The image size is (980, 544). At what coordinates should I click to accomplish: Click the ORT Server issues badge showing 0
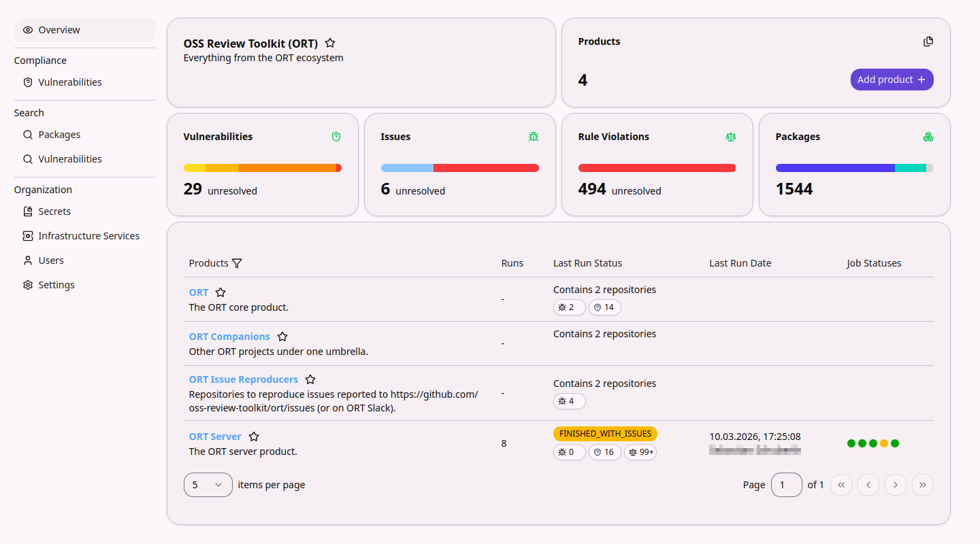click(570, 452)
